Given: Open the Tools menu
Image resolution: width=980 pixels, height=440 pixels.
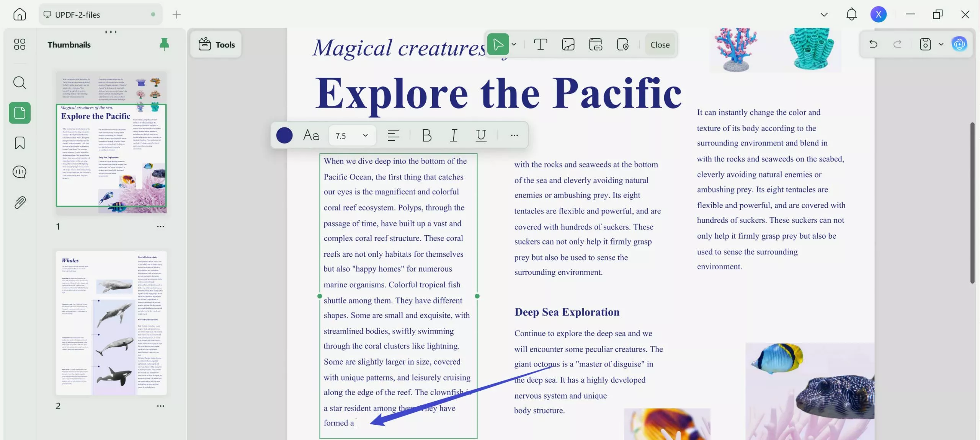Looking at the screenshot, I should click(x=216, y=44).
